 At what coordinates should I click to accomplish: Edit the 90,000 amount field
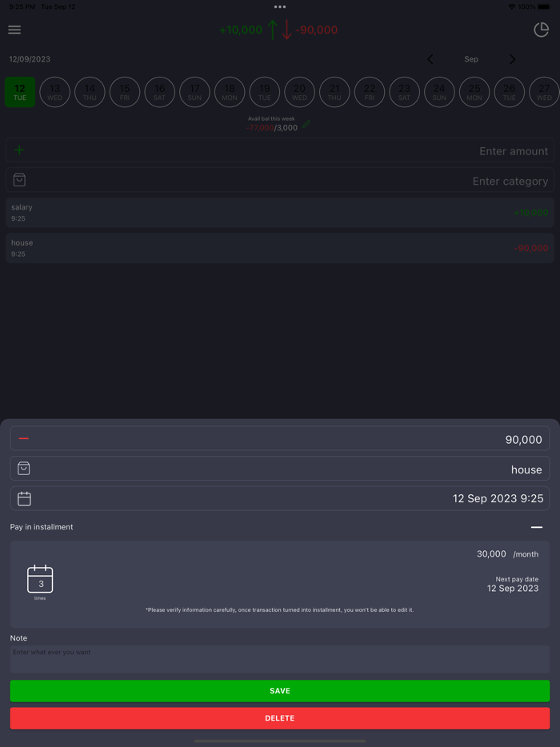click(x=280, y=438)
